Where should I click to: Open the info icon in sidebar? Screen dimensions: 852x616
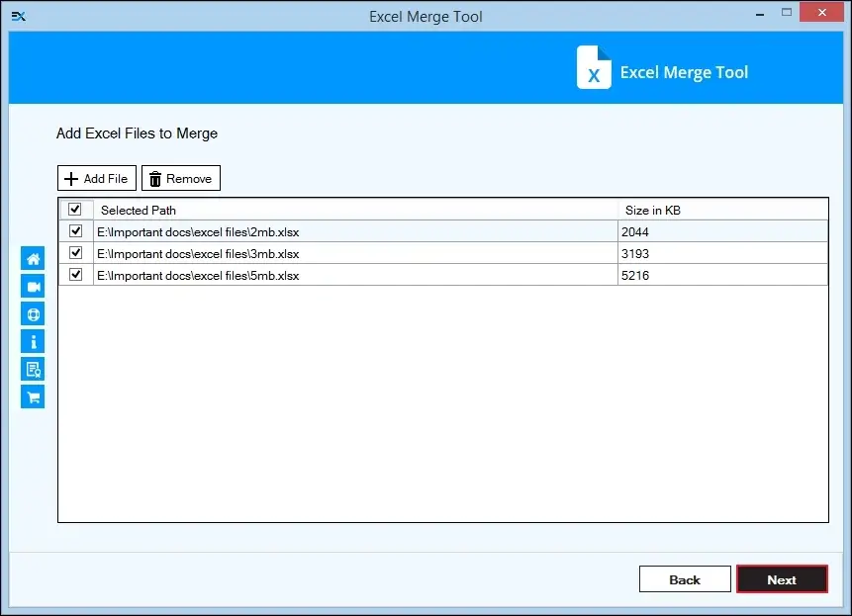(33, 342)
